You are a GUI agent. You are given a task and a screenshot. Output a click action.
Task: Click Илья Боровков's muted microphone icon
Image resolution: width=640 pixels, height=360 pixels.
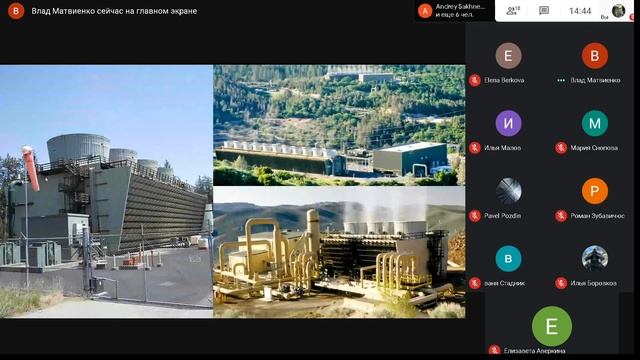tap(561, 283)
